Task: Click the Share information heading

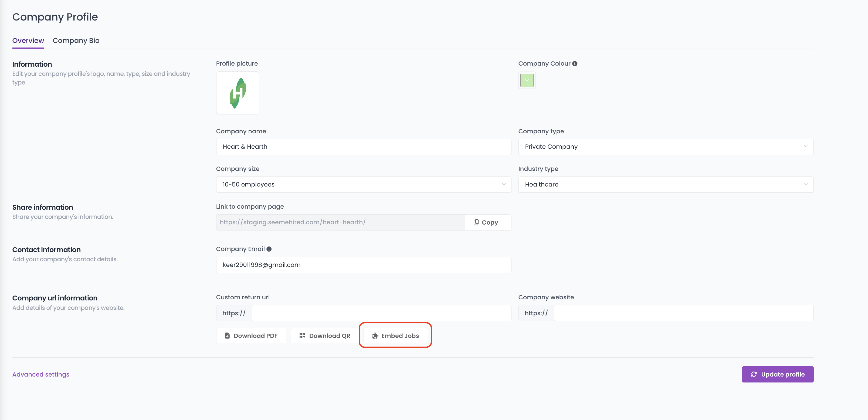Action: [x=42, y=207]
